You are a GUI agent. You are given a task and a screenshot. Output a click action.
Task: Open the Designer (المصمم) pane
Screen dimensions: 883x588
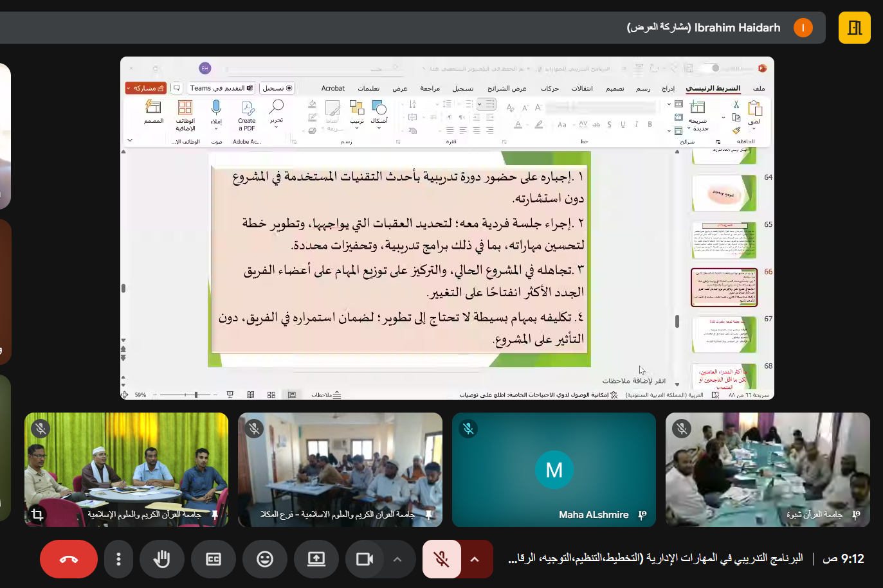click(x=154, y=112)
